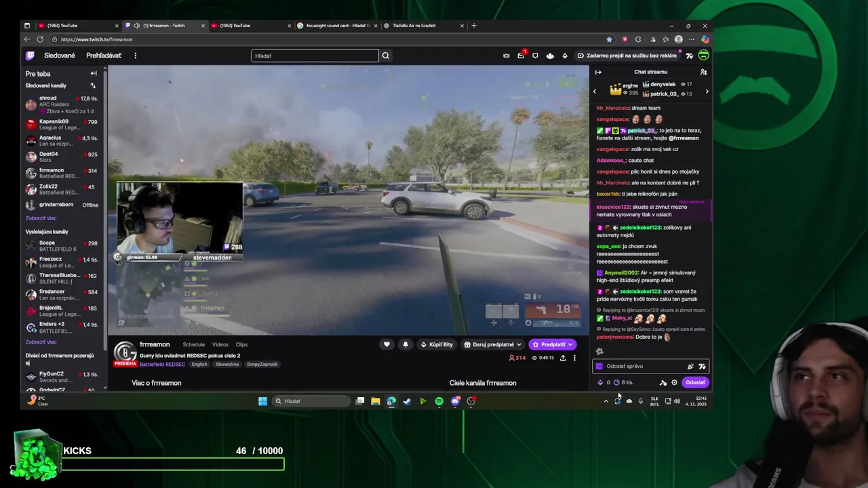The height and width of the screenshot is (488, 868).
Task: Open the chat settings gear icon
Action: (x=674, y=382)
